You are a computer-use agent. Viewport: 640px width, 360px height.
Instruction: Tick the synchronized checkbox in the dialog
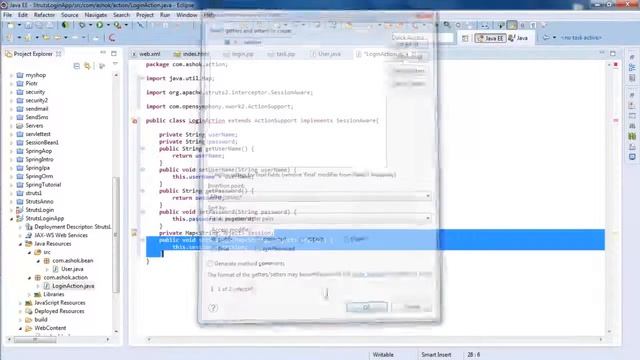(x=258, y=249)
